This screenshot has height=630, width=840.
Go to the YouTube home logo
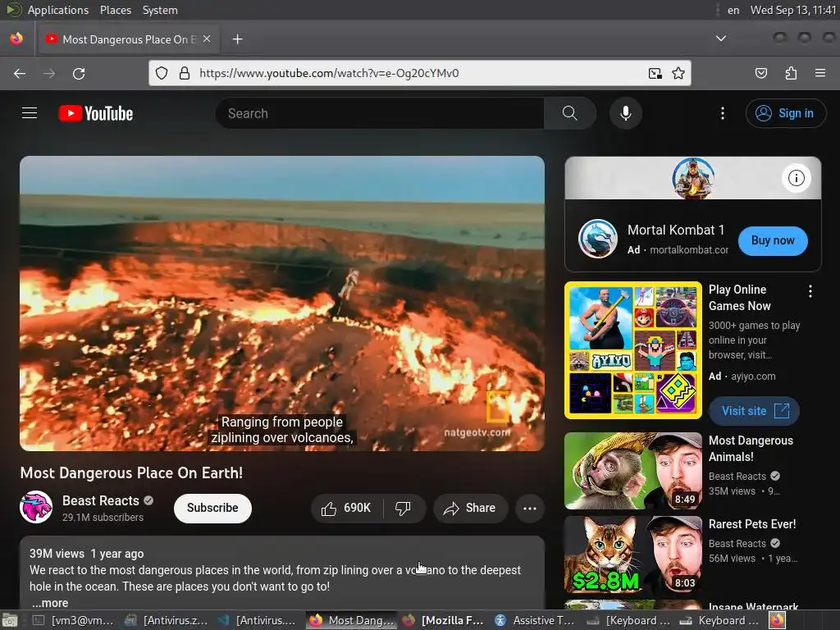click(x=96, y=113)
